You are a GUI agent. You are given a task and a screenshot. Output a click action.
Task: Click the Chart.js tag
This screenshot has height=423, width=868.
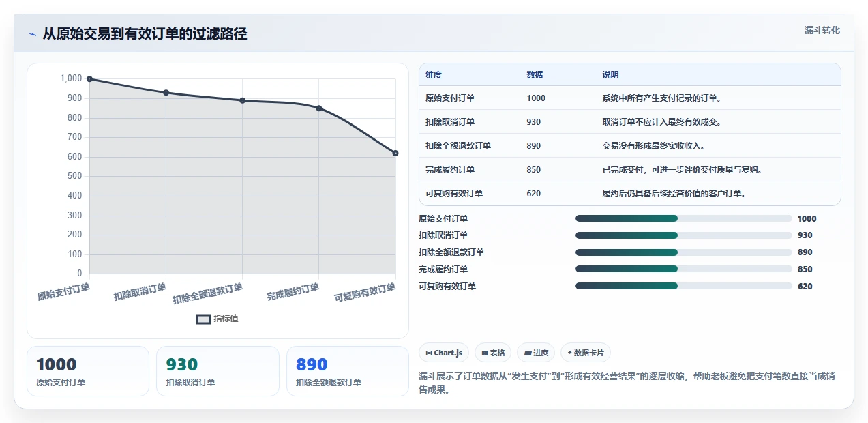point(444,353)
